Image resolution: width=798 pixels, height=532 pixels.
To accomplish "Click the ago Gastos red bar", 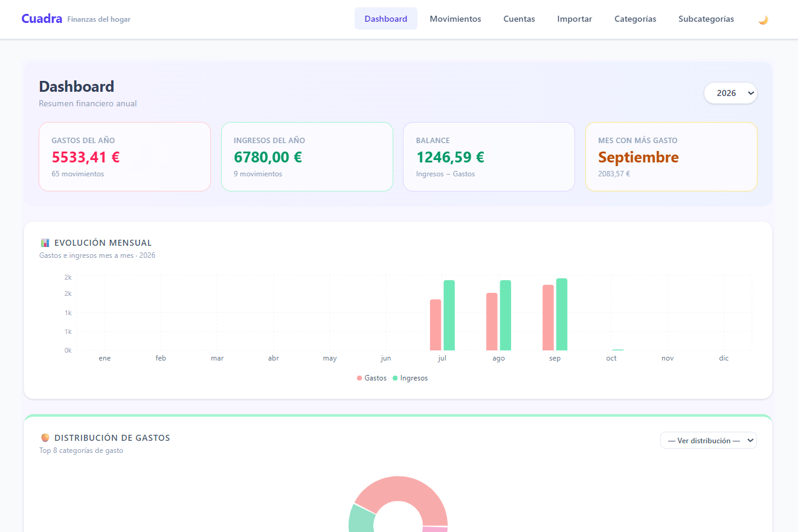I will (x=492, y=322).
